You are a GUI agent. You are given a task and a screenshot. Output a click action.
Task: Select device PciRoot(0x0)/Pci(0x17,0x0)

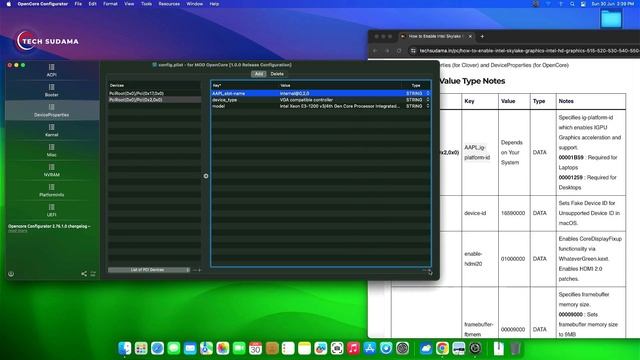(154, 93)
